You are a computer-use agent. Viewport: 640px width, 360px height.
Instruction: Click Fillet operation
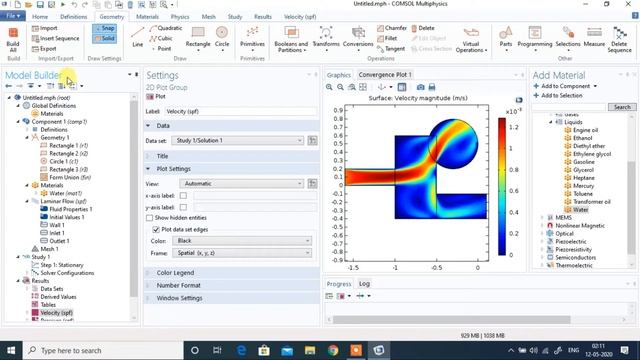(x=387, y=38)
